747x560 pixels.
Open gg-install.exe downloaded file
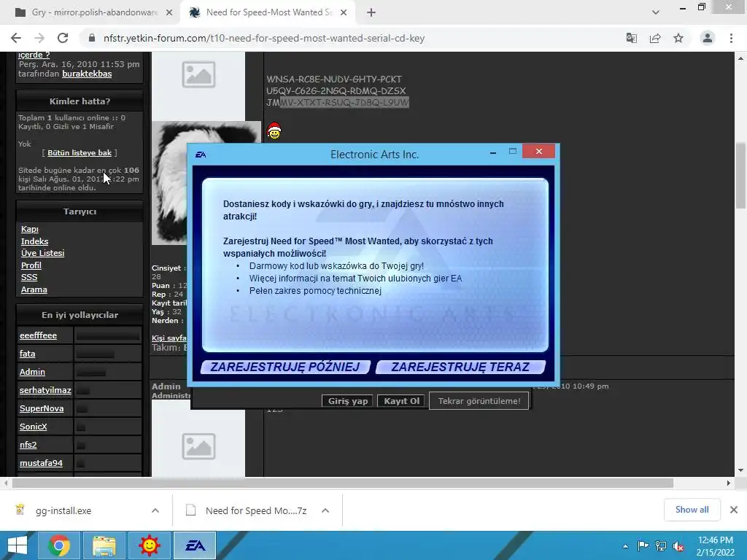click(x=63, y=510)
